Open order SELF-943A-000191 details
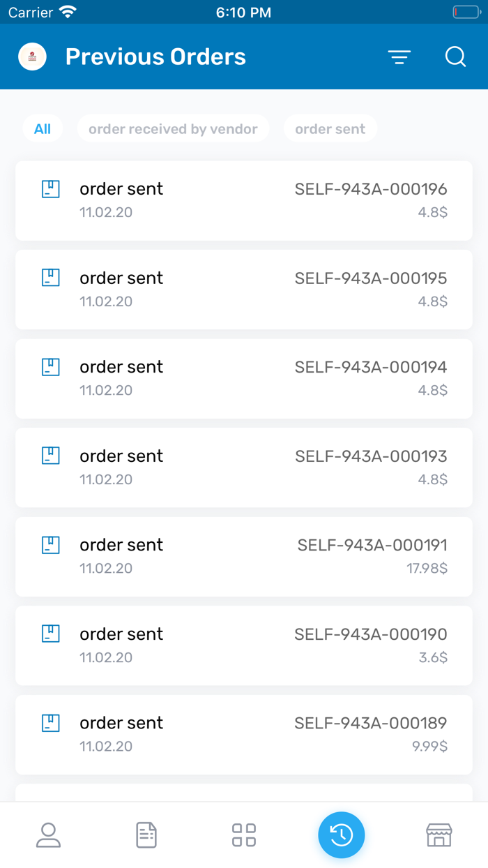Screen dimensions: 488x868 (244, 556)
